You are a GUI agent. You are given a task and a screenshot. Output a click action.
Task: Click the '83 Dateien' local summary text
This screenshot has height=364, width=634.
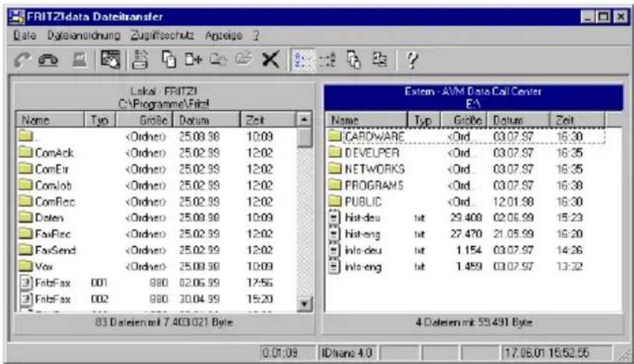pos(164,322)
